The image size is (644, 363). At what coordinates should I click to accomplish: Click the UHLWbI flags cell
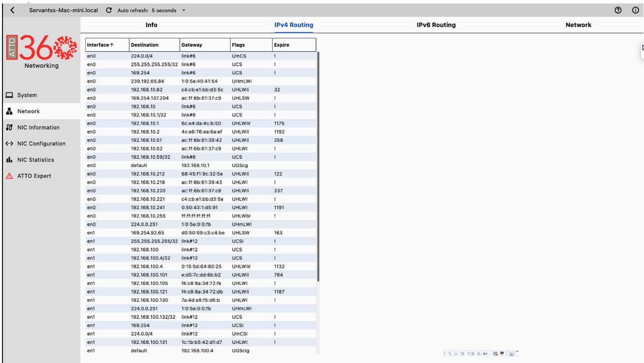(241, 216)
